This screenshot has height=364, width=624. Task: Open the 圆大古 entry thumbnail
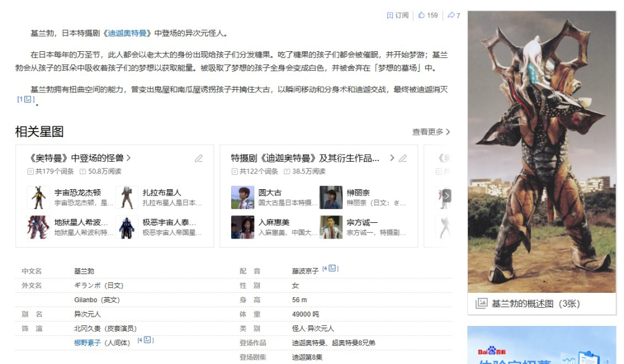click(x=242, y=197)
